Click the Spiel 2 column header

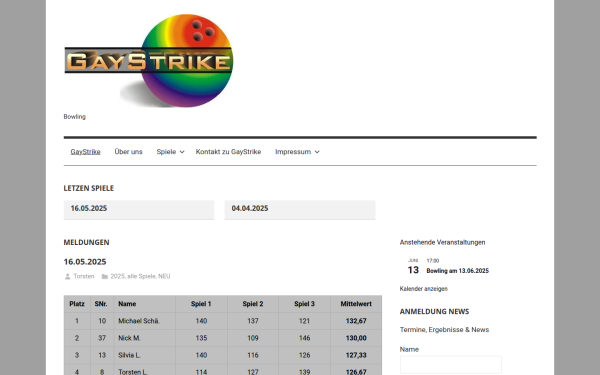pos(253,304)
